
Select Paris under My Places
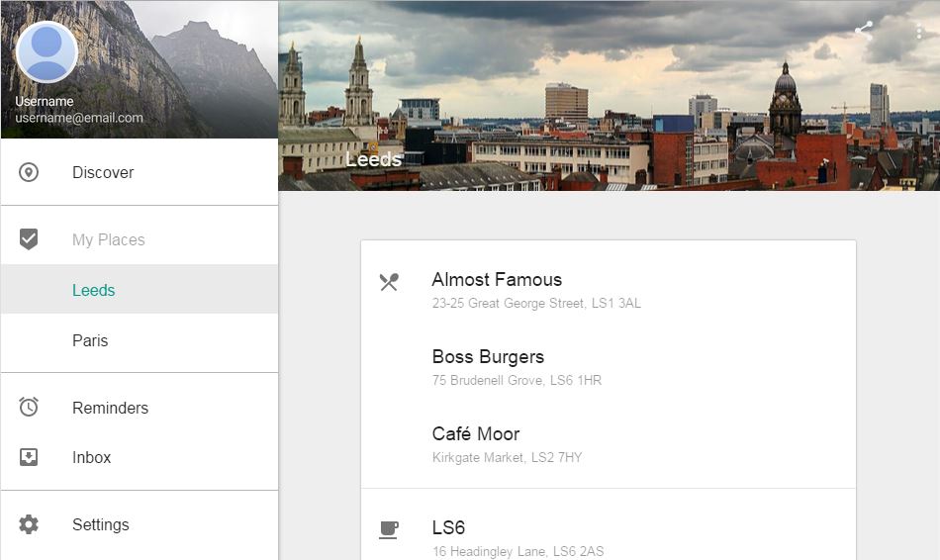click(90, 340)
